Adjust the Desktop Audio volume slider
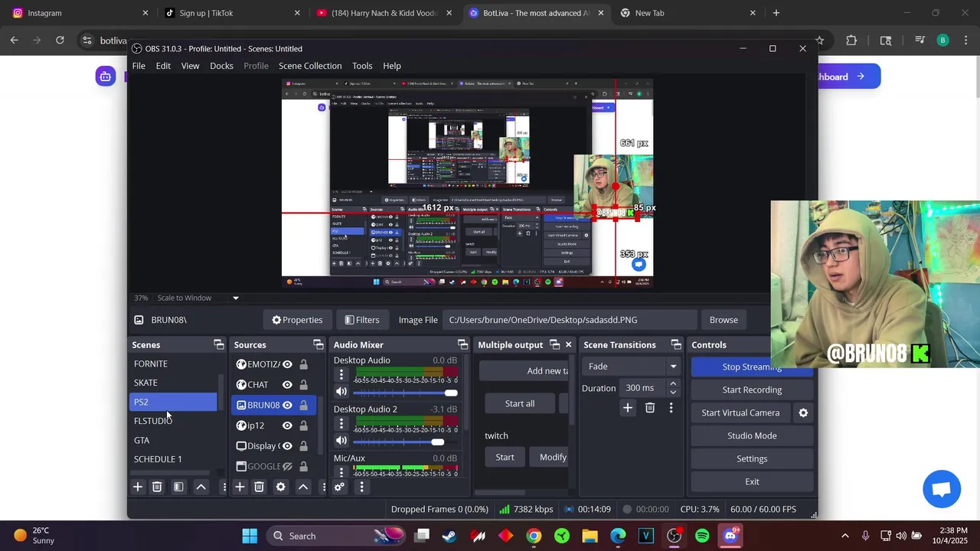The width and height of the screenshot is (980, 551). [x=406, y=393]
